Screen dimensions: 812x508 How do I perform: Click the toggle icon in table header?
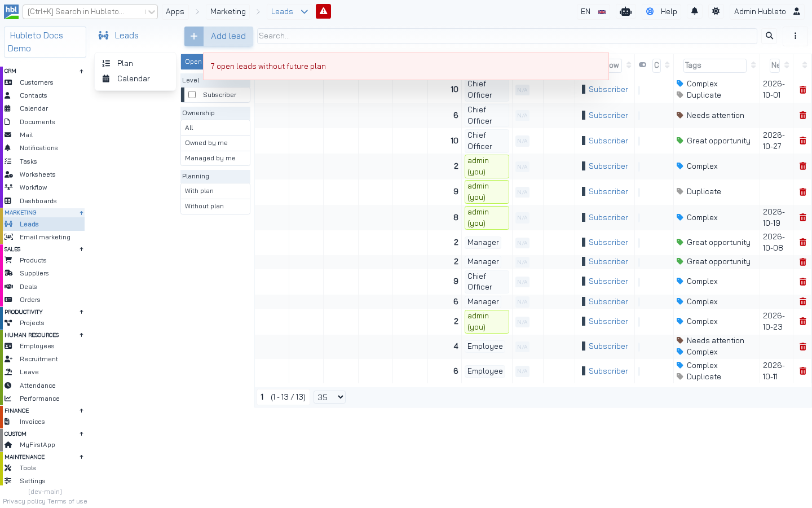[642, 65]
